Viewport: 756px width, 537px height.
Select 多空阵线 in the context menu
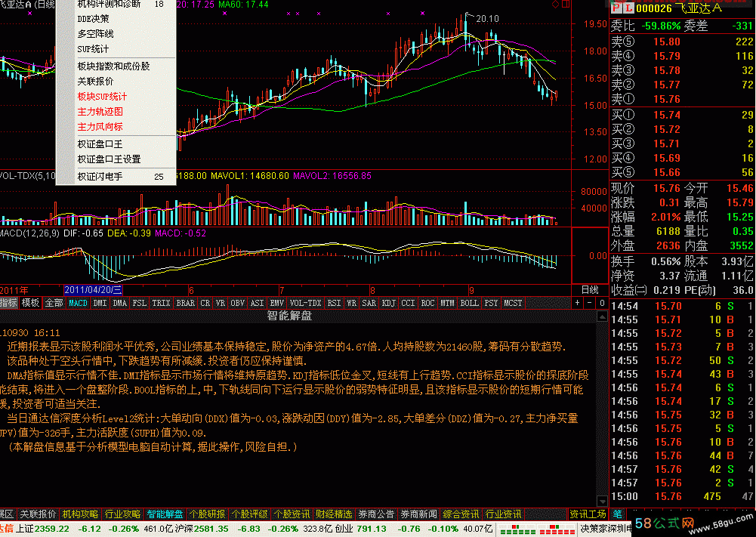coord(116,34)
